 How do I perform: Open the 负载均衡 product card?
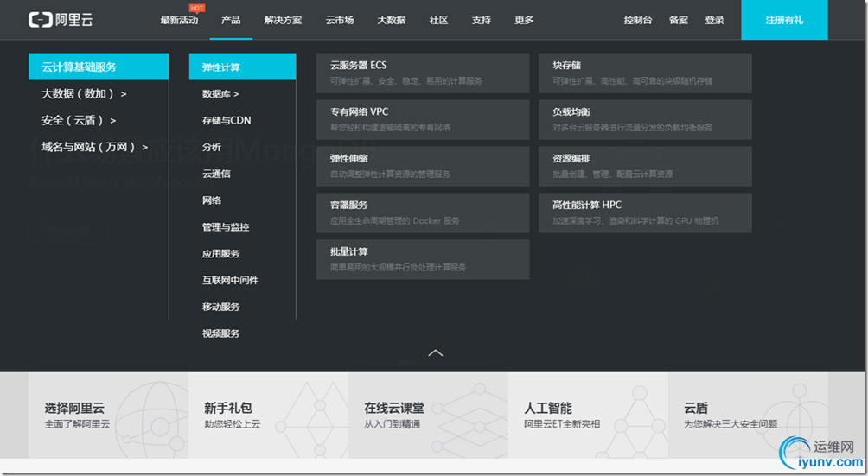[645, 120]
